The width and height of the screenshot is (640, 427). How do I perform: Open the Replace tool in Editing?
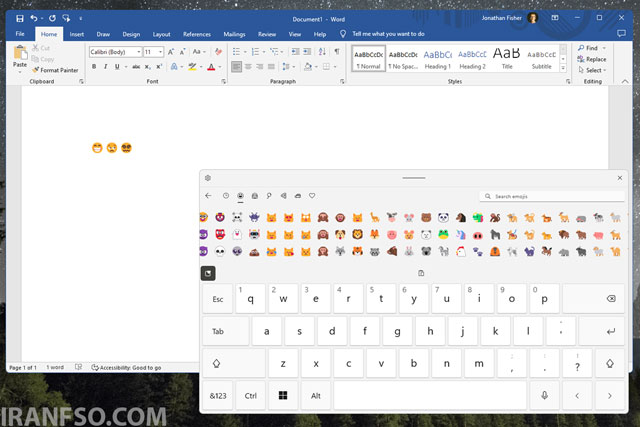pyautogui.click(x=591, y=59)
